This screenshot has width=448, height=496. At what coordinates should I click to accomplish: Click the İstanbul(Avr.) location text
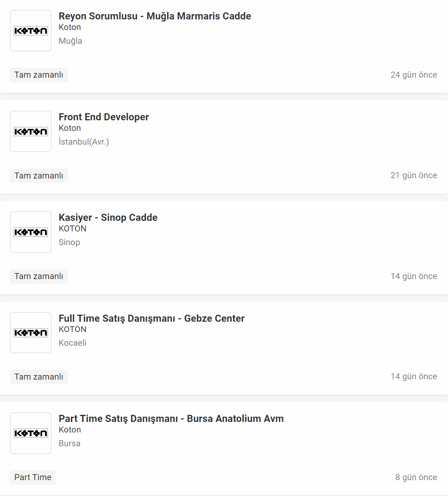click(84, 142)
